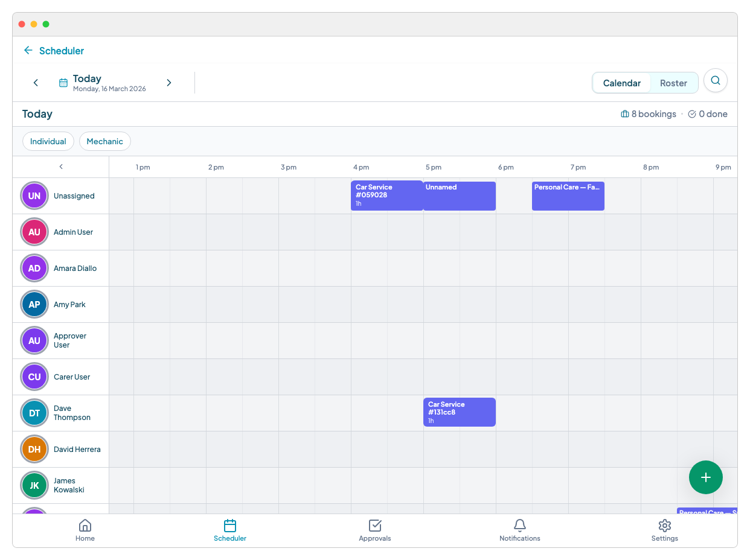Open the Scheduler bottom tab
Screen dimensions: 750x560
230,530
